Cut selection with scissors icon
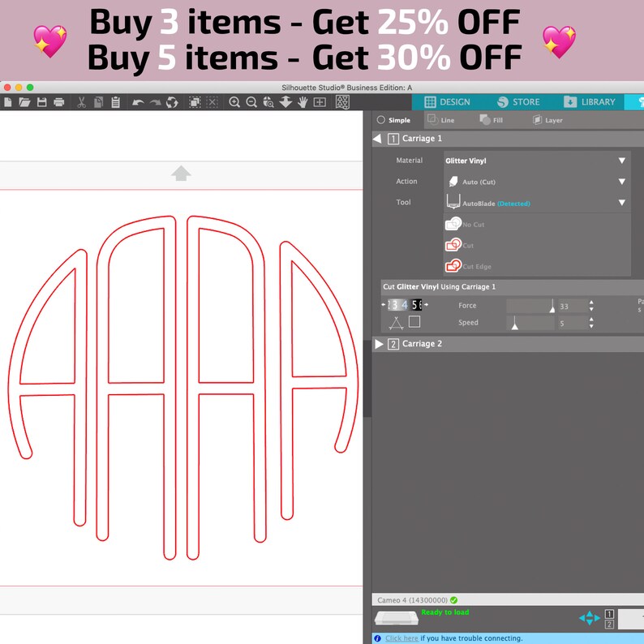 point(81,102)
